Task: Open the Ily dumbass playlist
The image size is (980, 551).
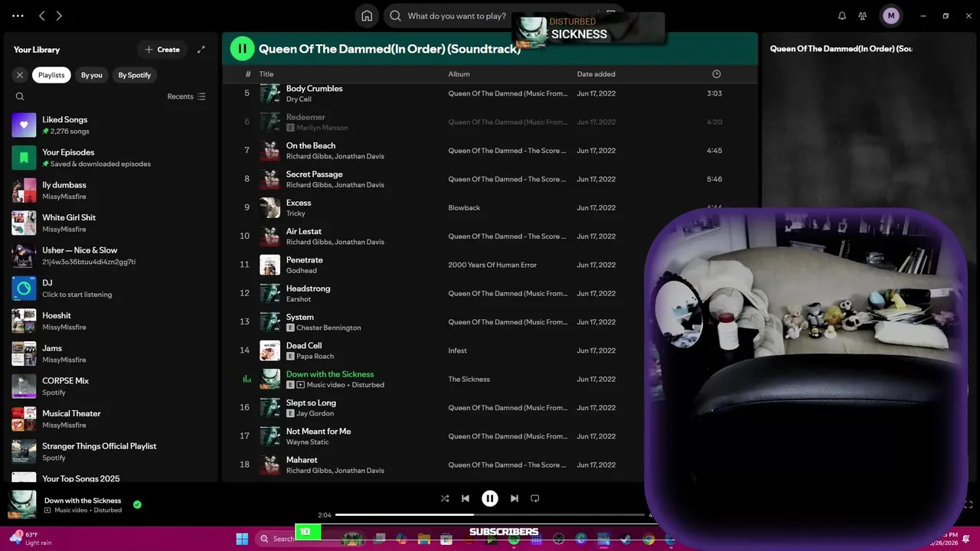Action: (111, 191)
